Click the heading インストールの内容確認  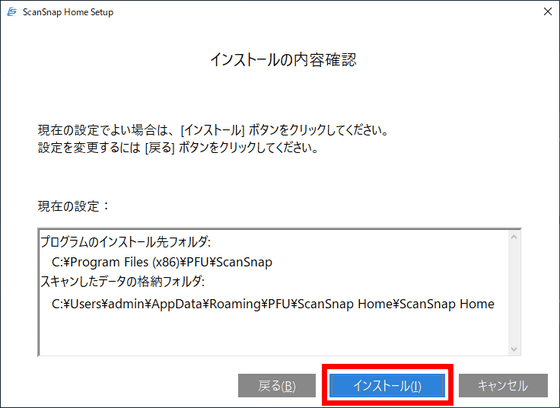[283, 60]
